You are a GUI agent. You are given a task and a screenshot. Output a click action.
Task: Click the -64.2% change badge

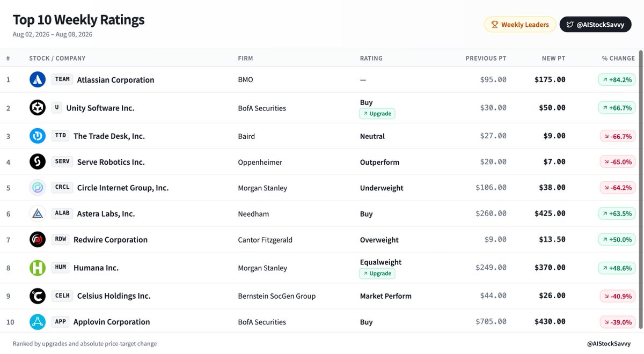tap(618, 188)
